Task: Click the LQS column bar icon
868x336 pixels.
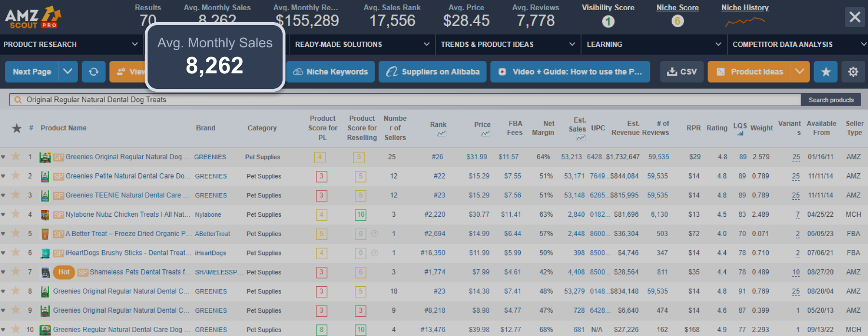Action: [740, 134]
